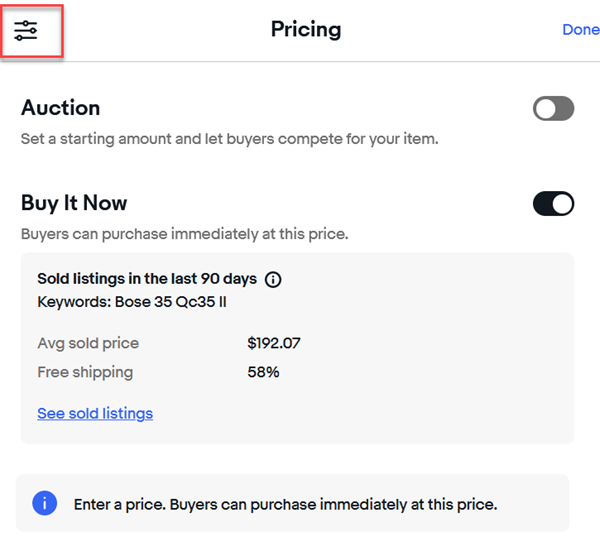Click the Buy It Now heading
600x556 pixels.
tap(74, 203)
